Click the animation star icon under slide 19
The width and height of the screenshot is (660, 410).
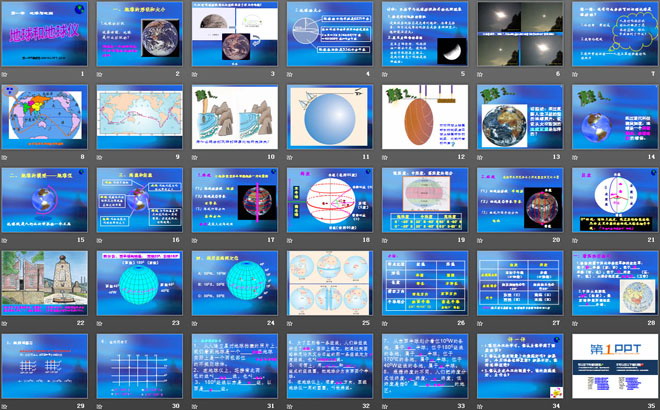click(385, 240)
